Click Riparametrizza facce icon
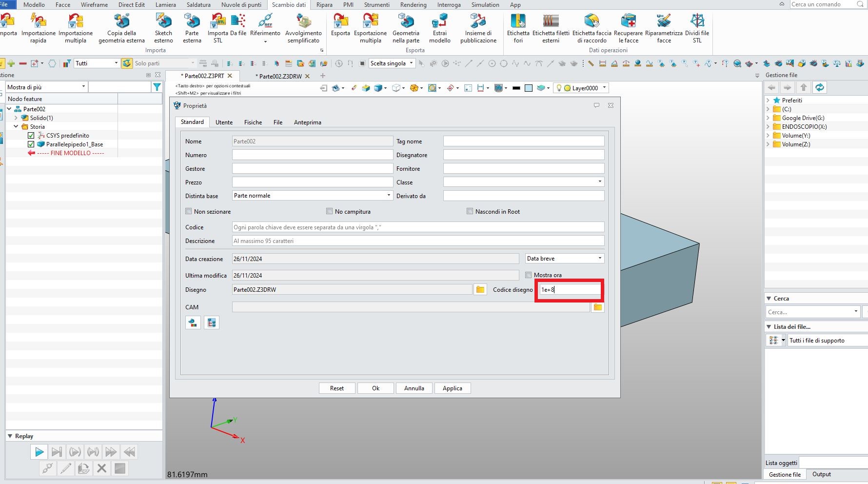This screenshot has height=484, width=868. pyautogui.click(x=664, y=28)
